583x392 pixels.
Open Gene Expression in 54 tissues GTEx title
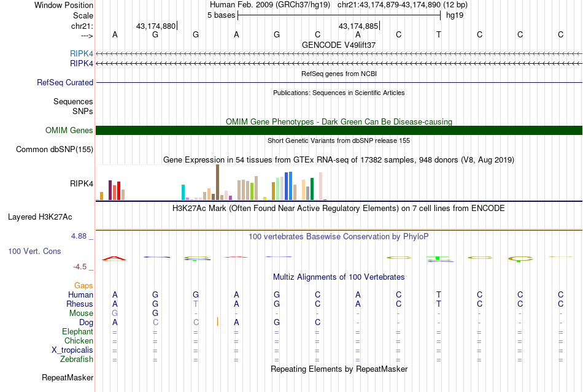(339, 159)
